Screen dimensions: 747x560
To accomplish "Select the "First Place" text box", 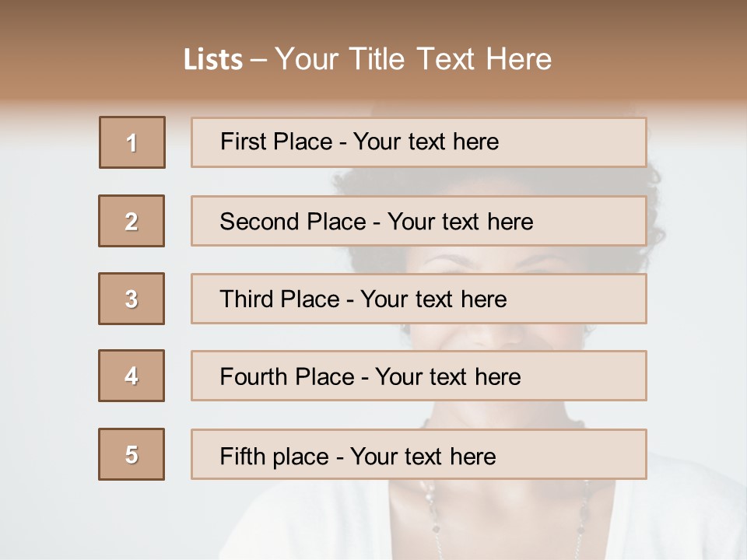I will [x=419, y=142].
